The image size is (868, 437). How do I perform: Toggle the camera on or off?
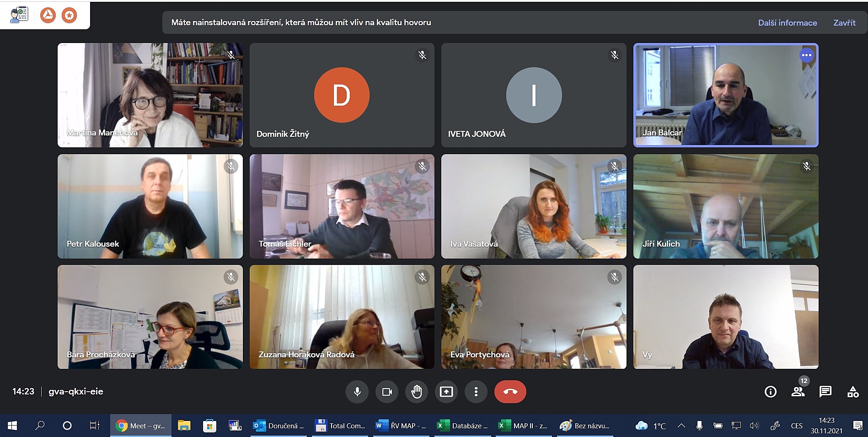click(387, 392)
